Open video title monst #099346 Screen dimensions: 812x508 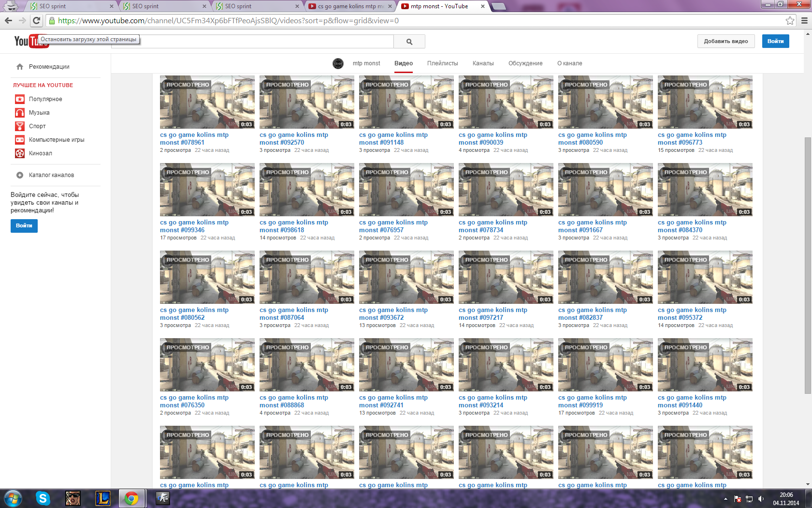tap(194, 226)
